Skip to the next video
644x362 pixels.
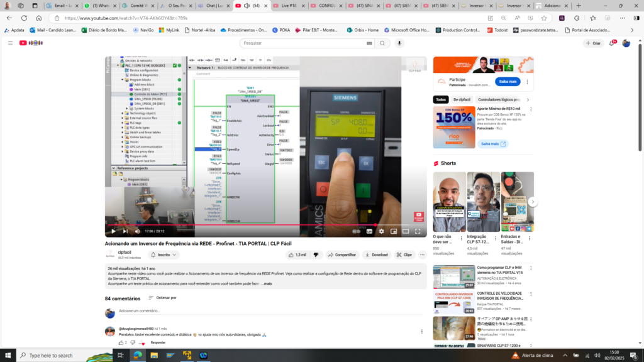[x=125, y=231]
